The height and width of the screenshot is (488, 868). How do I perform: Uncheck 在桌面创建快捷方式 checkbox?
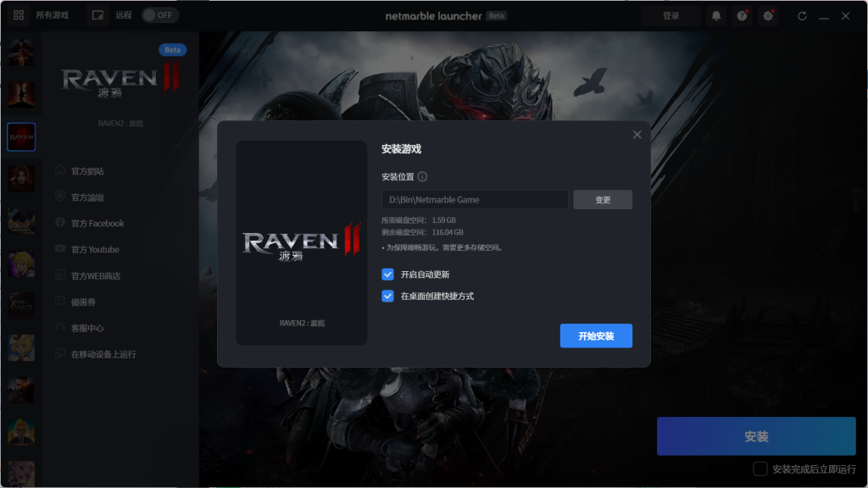(387, 296)
